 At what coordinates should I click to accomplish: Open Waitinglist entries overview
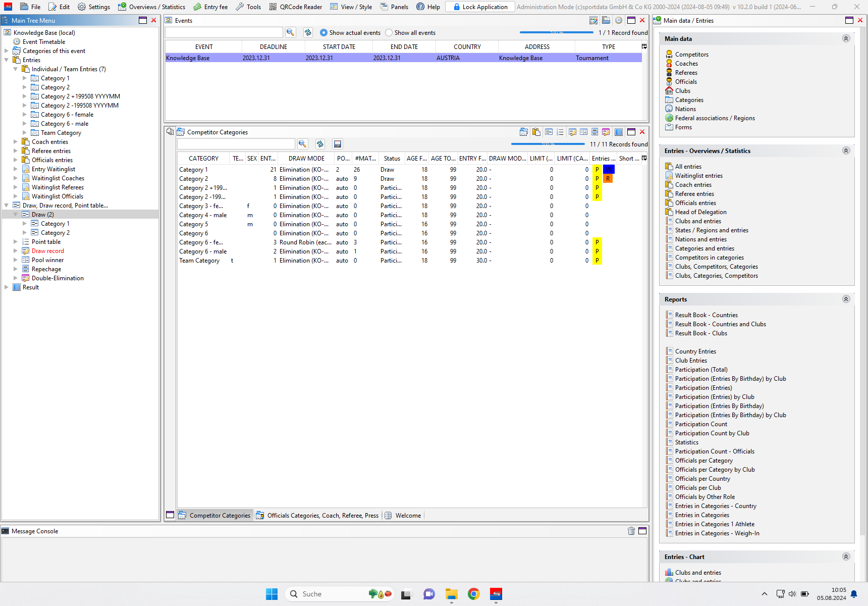pyautogui.click(x=698, y=175)
